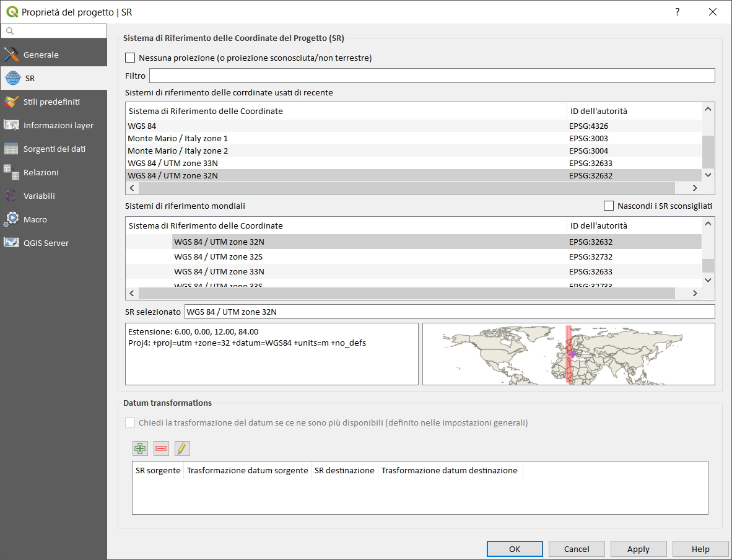
Task: Select Monte Mario / Italy zone 1 row
Action: click(x=178, y=138)
